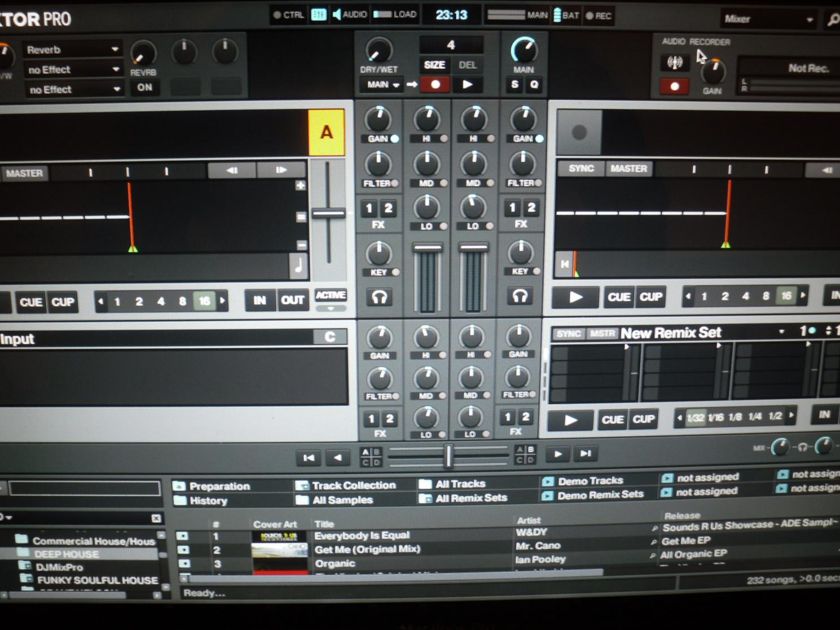Viewport: 840px width, 630px height.
Task: Play the New Remix Set deck
Action: [570, 420]
